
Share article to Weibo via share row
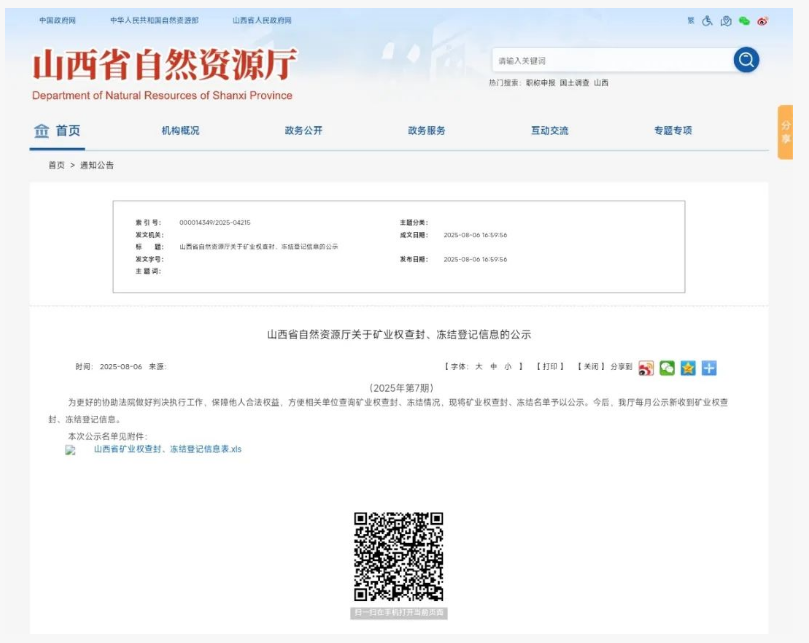point(646,368)
